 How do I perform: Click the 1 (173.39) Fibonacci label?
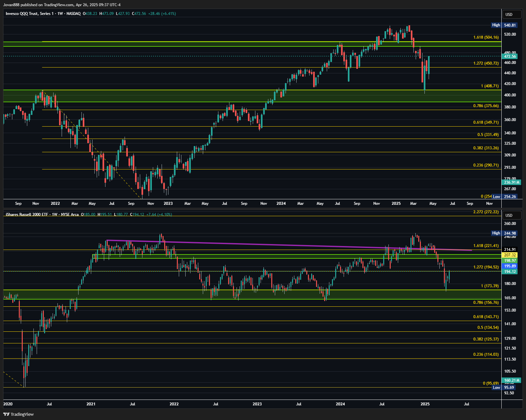click(x=490, y=286)
